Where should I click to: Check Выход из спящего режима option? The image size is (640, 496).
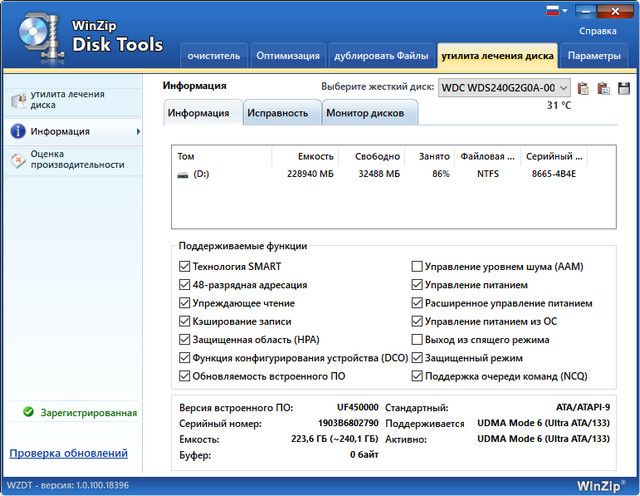(x=417, y=340)
